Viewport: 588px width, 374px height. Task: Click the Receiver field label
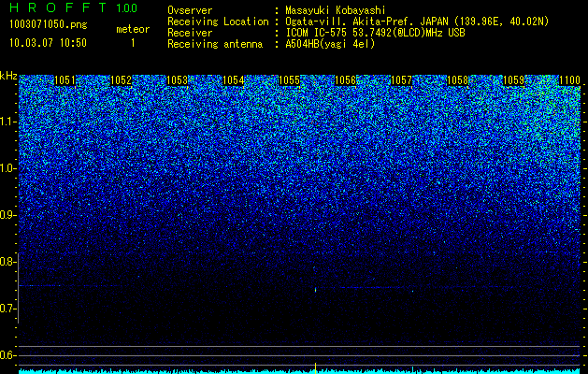[x=190, y=33]
